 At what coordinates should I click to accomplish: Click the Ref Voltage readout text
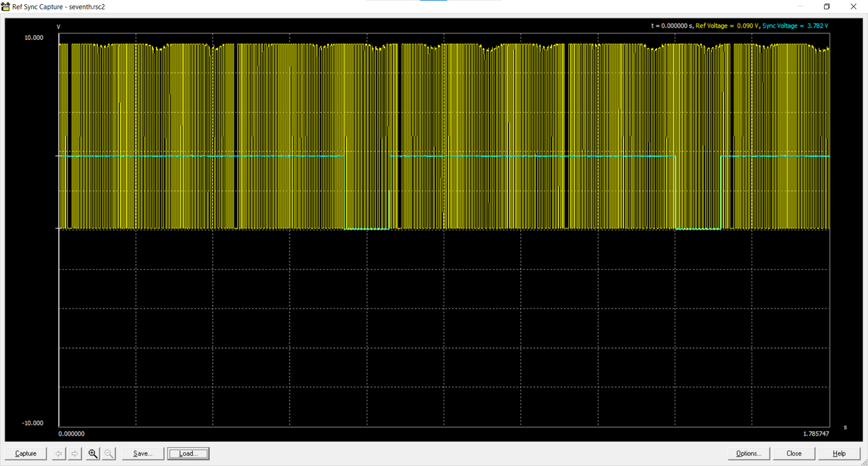point(727,26)
